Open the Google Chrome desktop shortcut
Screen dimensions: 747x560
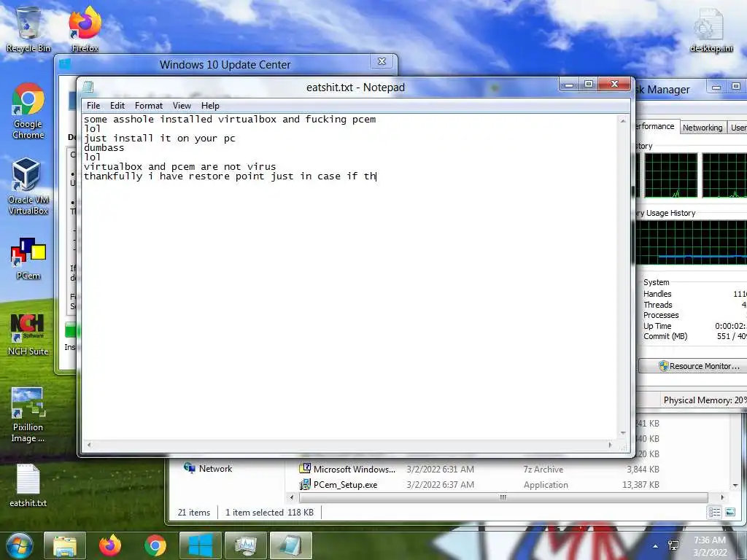[x=28, y=111]
